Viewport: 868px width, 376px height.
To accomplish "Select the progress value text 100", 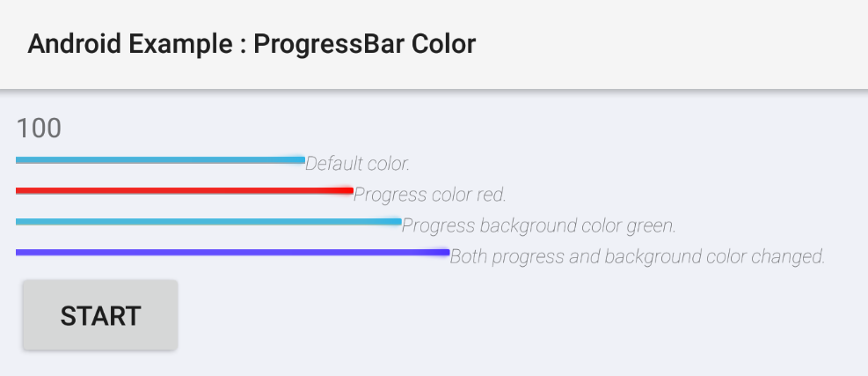I will 39,128.
